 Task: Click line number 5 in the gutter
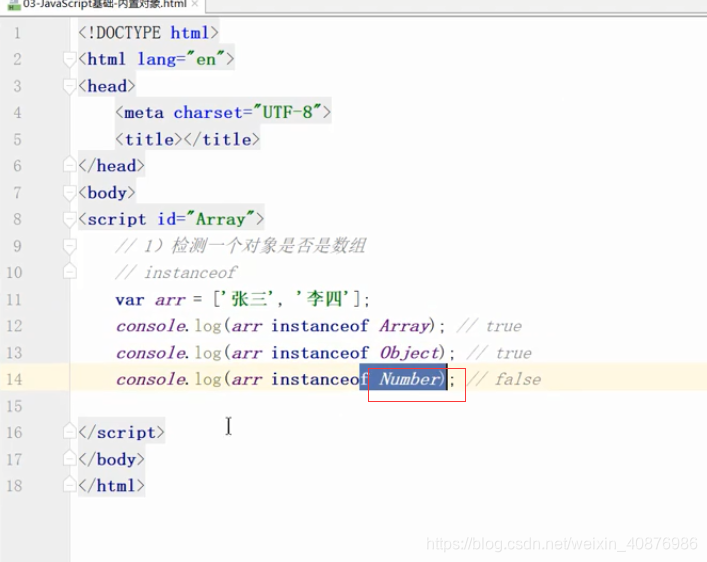pyautogui.click(x=17, y=139)
